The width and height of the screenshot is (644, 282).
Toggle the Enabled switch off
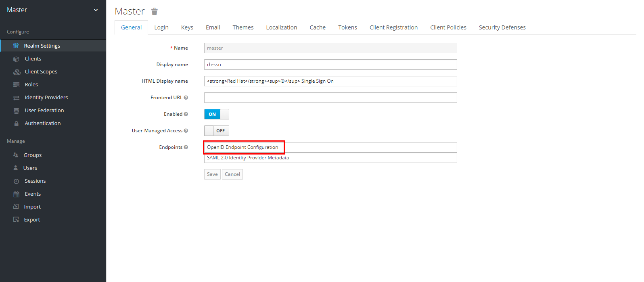[217, 114]
